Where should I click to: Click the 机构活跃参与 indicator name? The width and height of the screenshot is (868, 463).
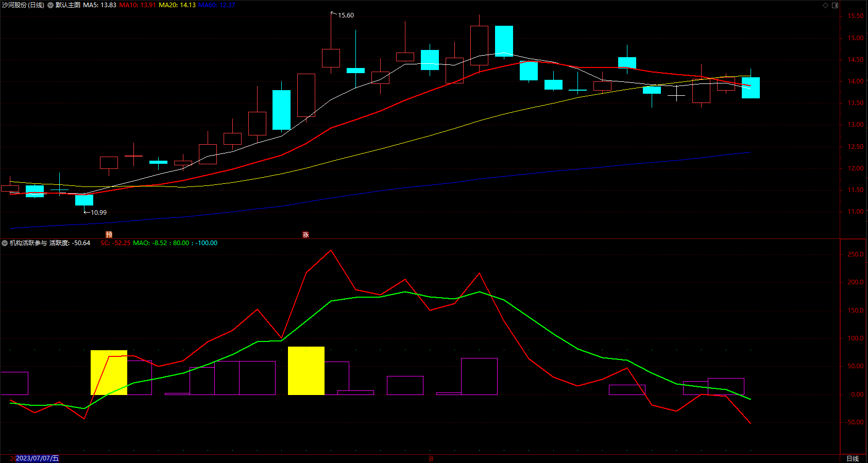pos(28,243)
